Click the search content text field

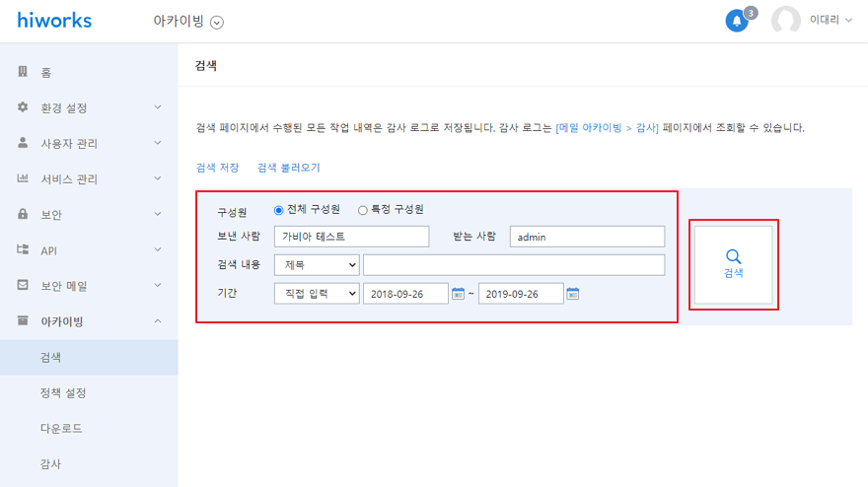point(514,265)
